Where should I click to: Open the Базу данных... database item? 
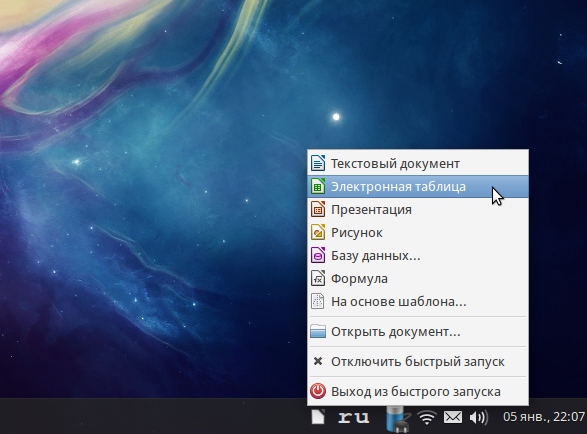point(418,256)
